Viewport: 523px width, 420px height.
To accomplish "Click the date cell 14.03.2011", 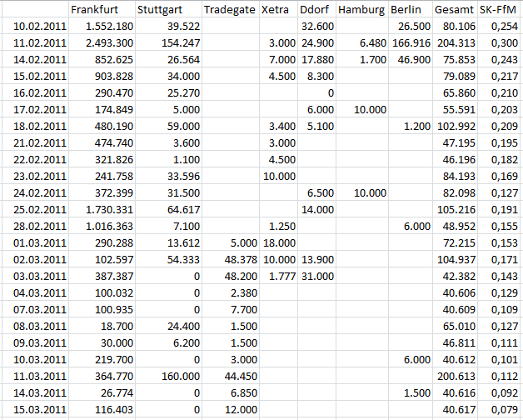I will coord(35,393).
